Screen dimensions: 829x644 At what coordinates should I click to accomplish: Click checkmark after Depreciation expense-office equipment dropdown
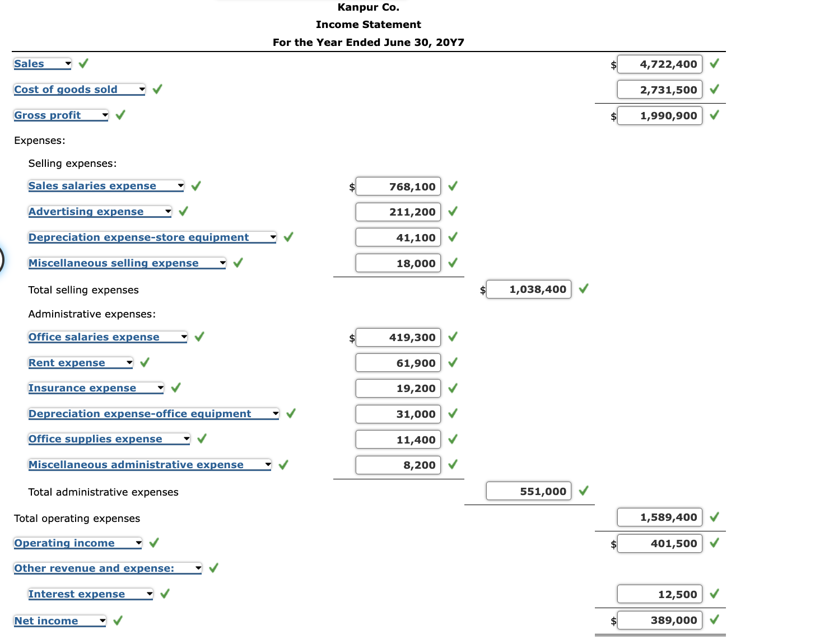point(291,413)
